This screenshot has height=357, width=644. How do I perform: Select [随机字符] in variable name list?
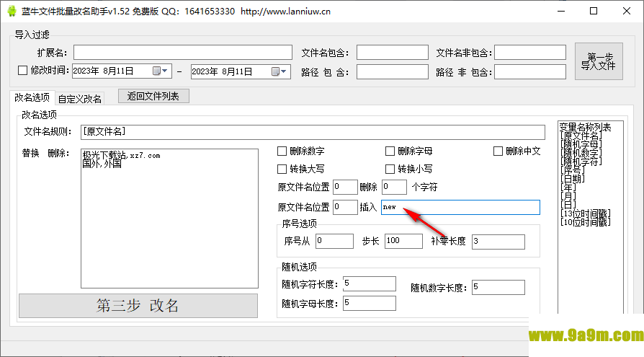pos(581,162)
